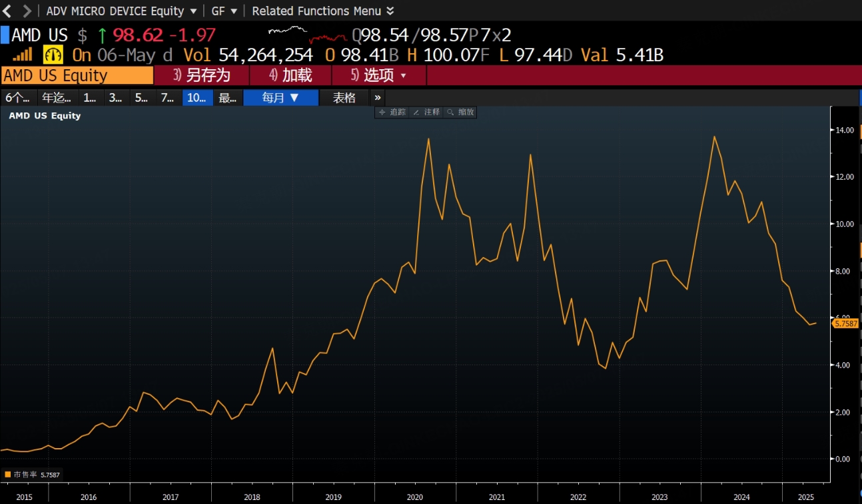Select the 年迄 year-to-date range tab
862x504 pixels.
point(57,98)
